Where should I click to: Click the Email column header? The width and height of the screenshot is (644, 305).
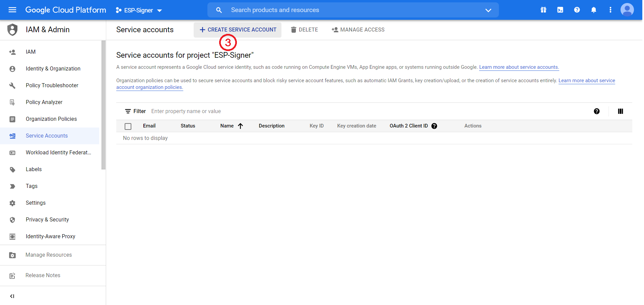pyautogui.click(x=149, y=126)
